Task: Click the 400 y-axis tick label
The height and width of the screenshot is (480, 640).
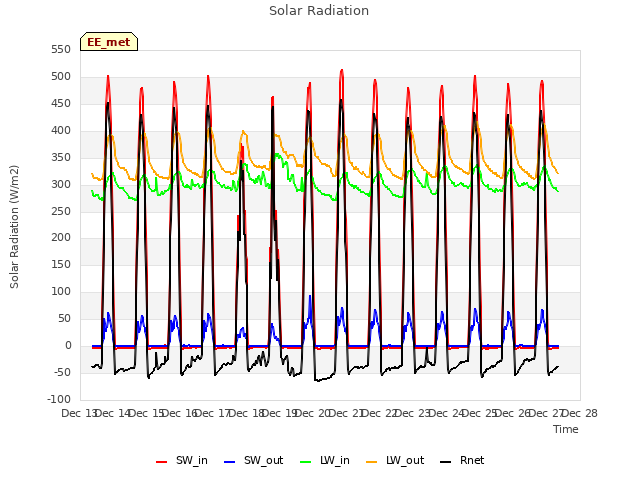Action: click(x=61, y=130)
